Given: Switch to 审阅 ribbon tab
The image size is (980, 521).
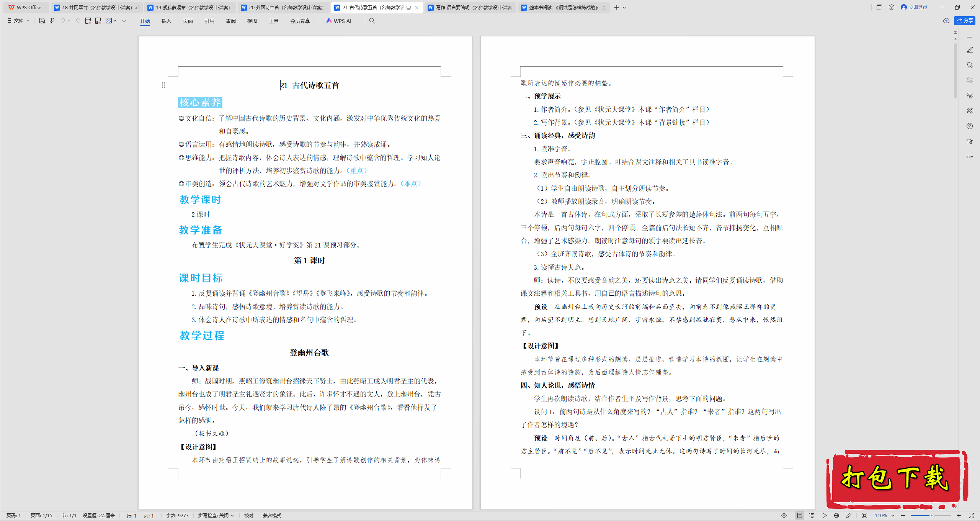Looking at the screenshot, I should click(x=230, y=21).
